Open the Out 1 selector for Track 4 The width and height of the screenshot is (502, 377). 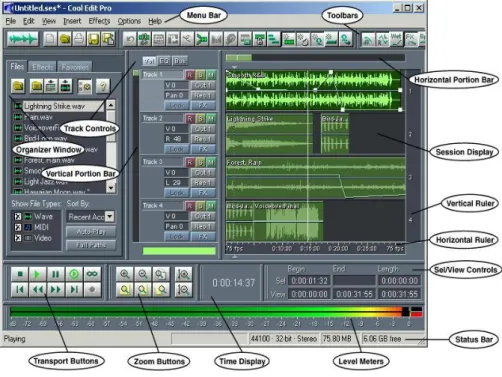[203, 216]
